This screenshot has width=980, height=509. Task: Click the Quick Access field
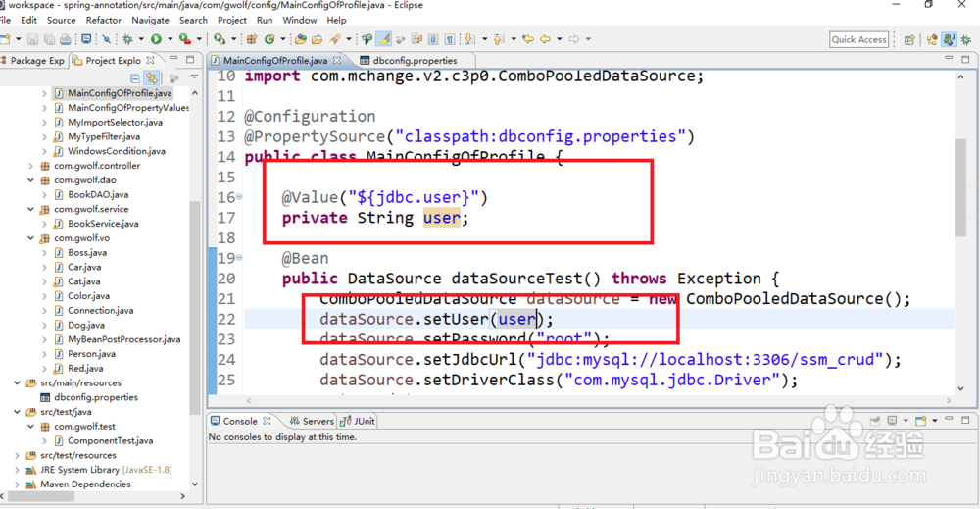point(858,39)
